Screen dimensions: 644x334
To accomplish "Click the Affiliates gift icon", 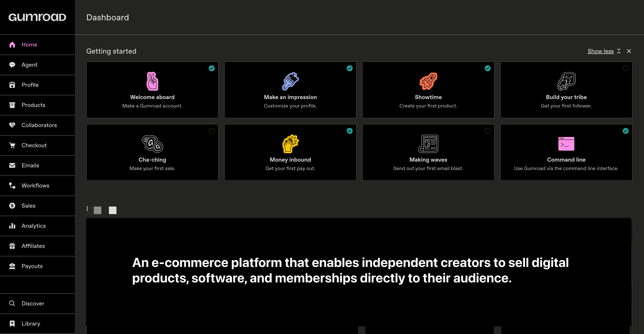I will point(12,246).
